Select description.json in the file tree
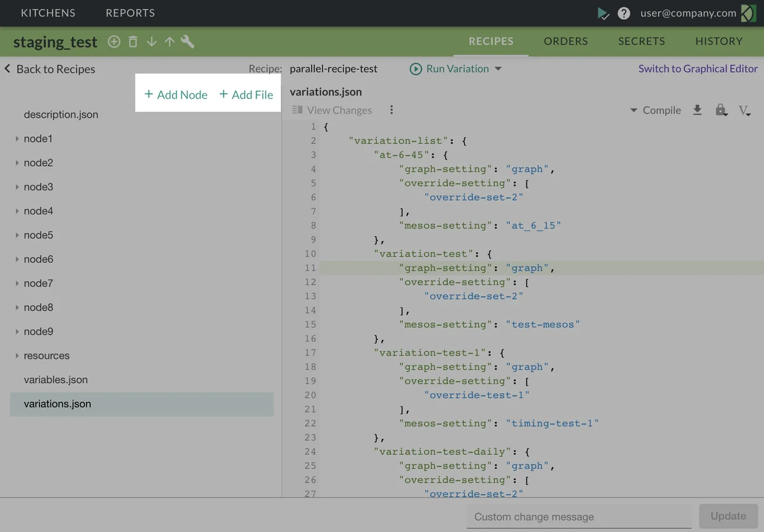Image resolution: width=764 pixels, height=532 pixels. tap(61, 115)
